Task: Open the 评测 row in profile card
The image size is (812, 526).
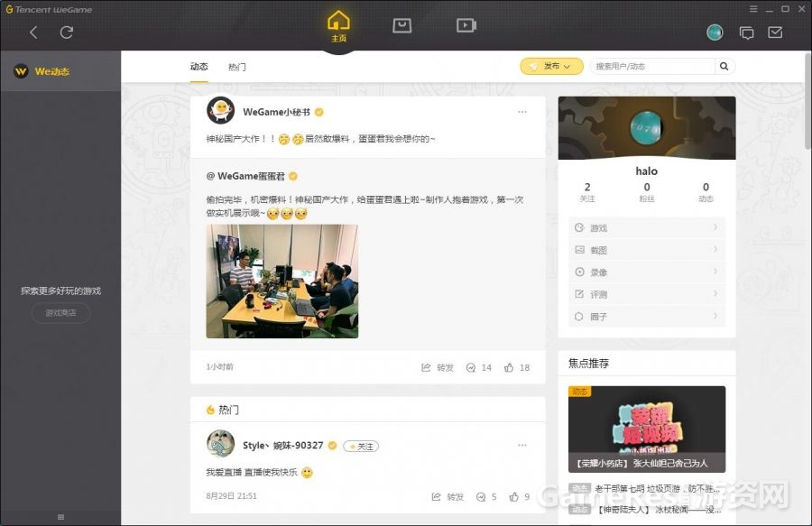Action: [x=647, y=295]
